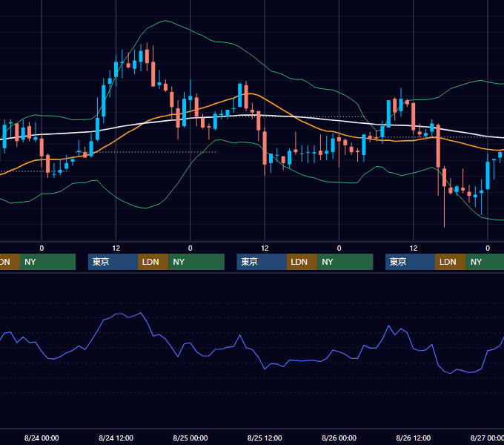Select the NY session block spanning 8/25 00:00
504x445 pixels.
click(196, 262)
